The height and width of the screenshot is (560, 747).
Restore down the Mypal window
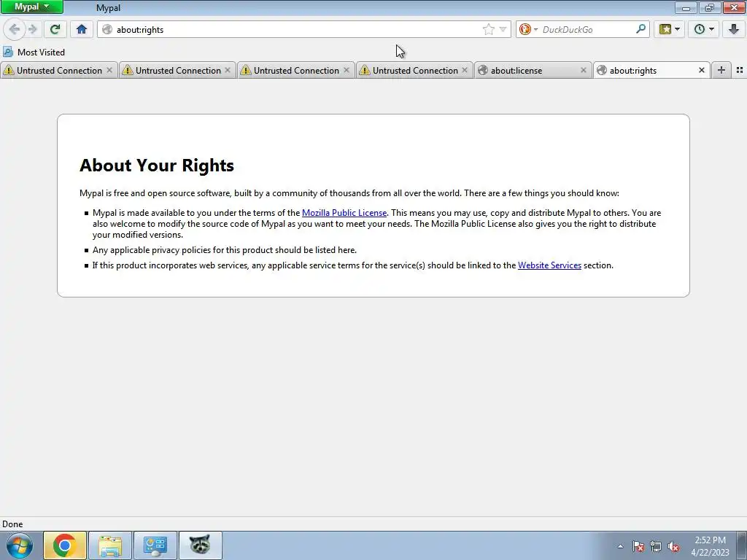710,7
